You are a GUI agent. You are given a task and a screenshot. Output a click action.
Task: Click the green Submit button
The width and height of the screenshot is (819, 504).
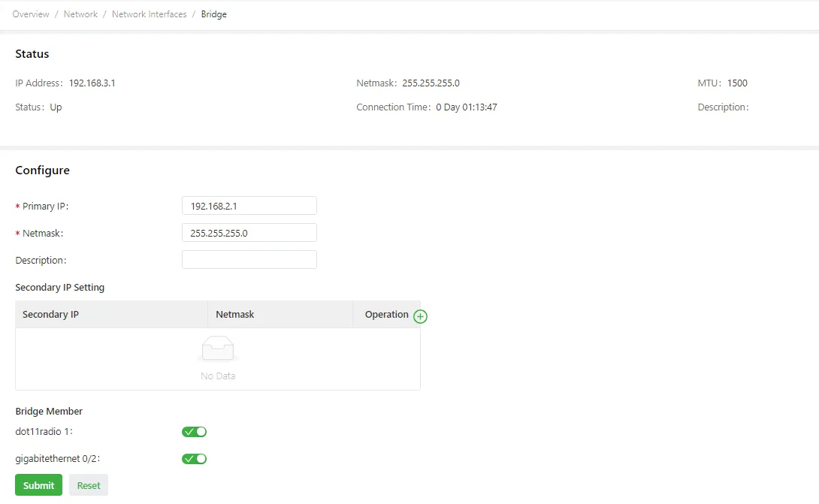pos(38,485)
